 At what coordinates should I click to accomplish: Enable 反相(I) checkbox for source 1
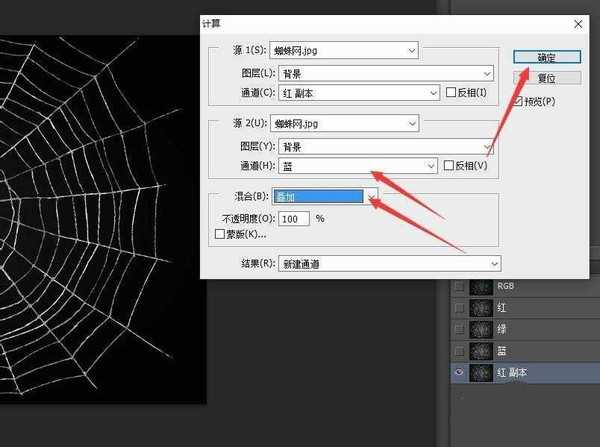click(x=450, y=93)
